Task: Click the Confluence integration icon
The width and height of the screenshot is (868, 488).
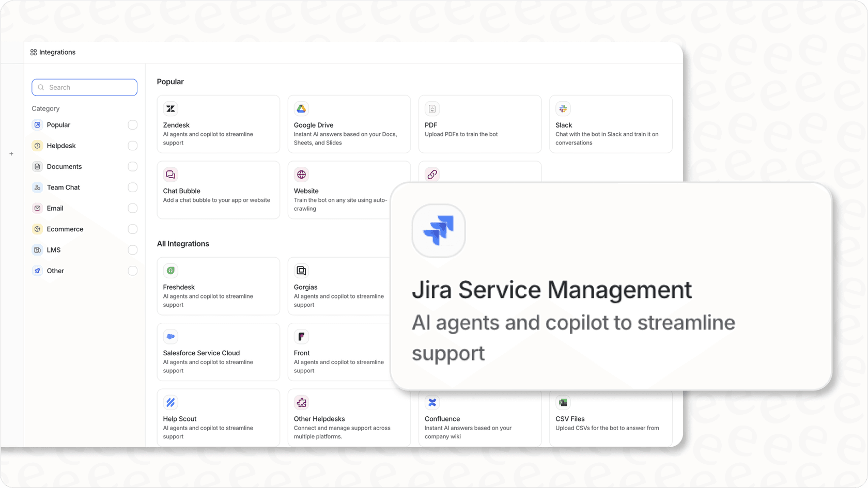Action: click(x=432, y=402)
